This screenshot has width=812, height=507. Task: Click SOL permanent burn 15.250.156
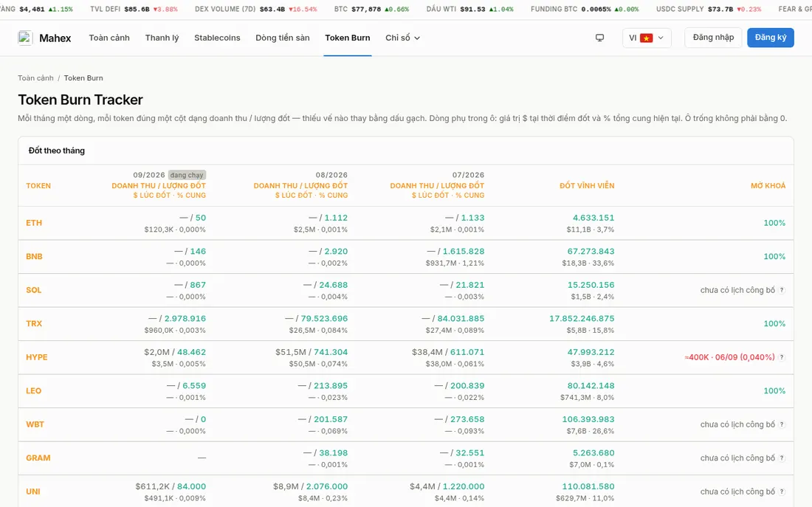point(591,286)
